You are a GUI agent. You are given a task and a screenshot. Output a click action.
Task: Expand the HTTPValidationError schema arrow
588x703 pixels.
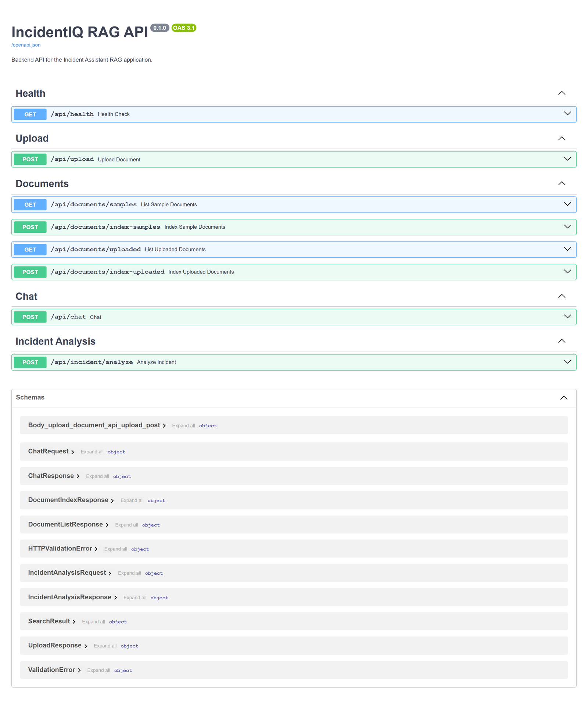(x=96, y=549)
